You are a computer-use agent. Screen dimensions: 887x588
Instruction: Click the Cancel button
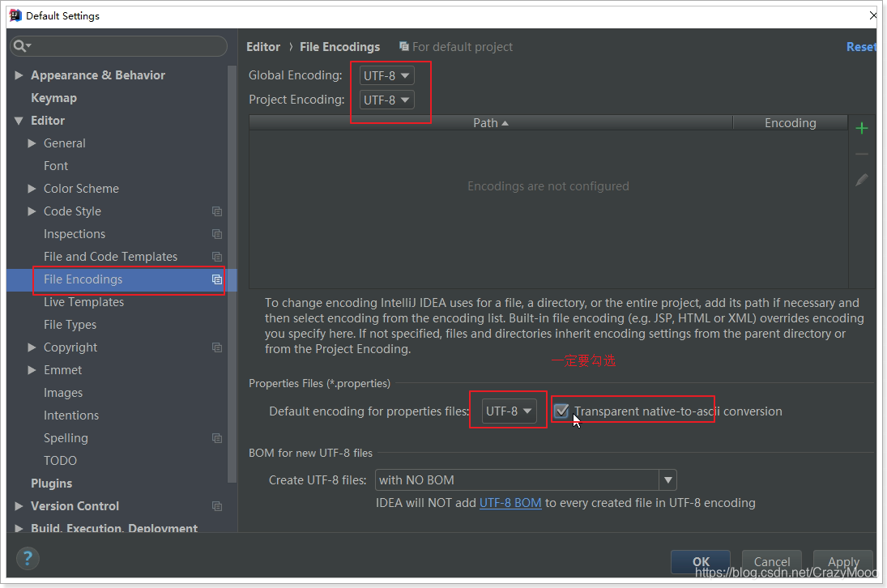[x=772, y=561]
